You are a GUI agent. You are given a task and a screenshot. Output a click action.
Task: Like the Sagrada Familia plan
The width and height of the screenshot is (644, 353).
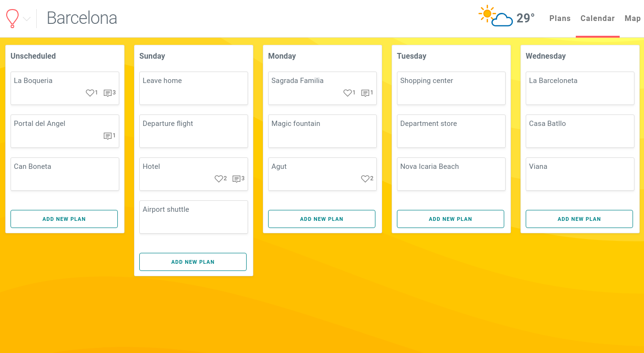coord(347,93)
